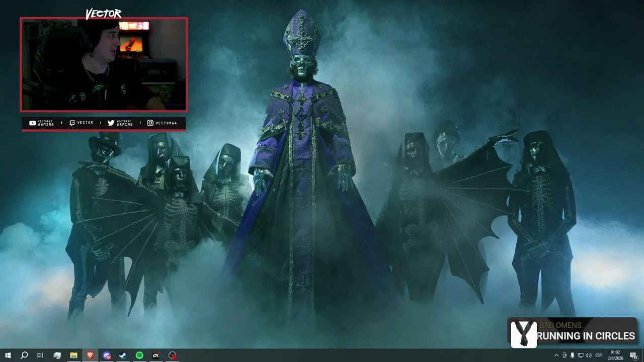This screenshot has height=362, width=644.
Task: Open the monitor-icon app beside Task View
Action: coord(57,355)
